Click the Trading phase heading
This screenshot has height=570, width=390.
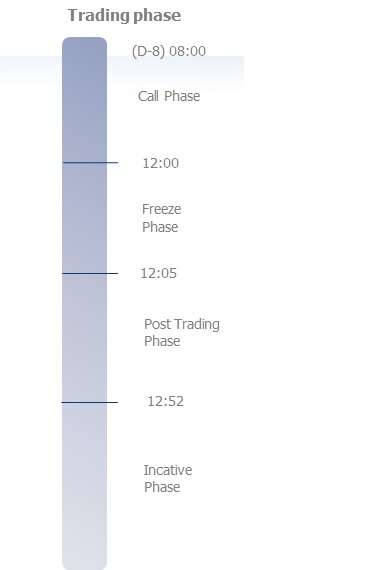pos(124,15)
